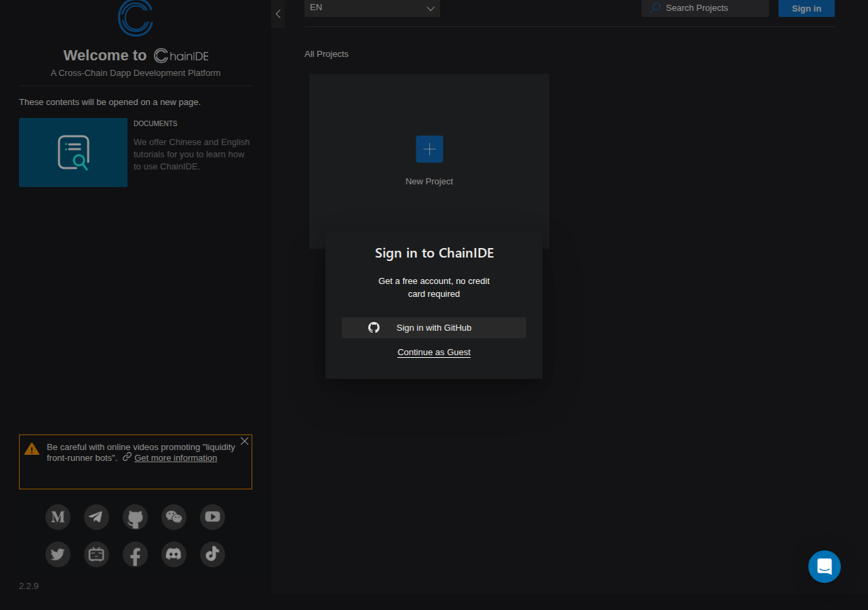The image size is (868, 610).
Task: Open the Facebook social icon
Action: click(x=135, y=554)
